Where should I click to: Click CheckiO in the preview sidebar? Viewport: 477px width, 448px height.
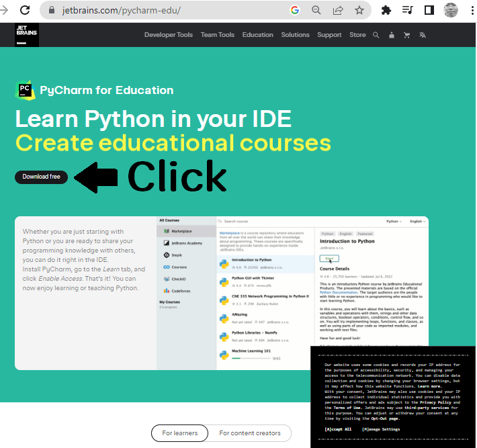point(175,279)
